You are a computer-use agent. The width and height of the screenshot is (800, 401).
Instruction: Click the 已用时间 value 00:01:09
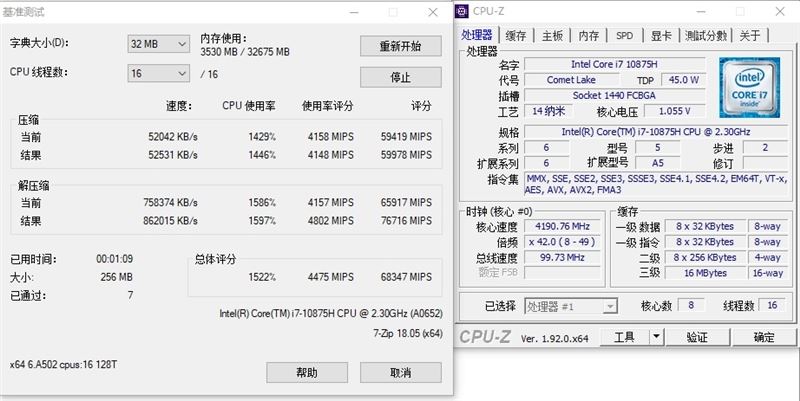click(114, 259)
